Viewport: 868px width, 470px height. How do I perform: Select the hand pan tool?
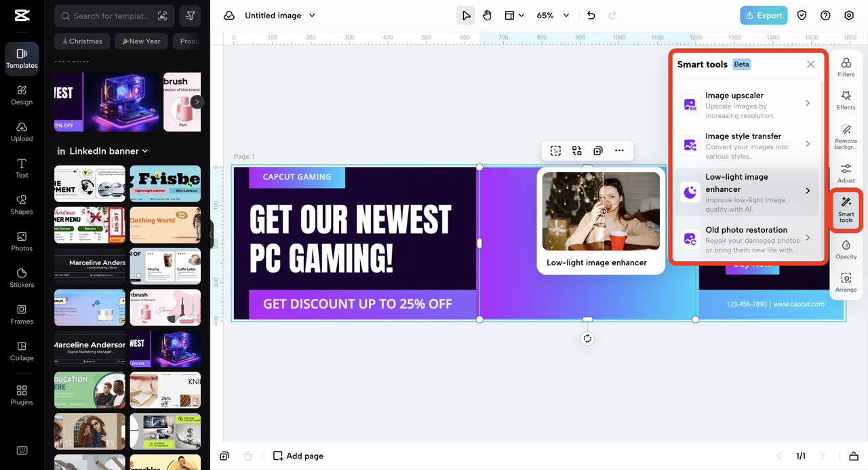coord(487,16)
